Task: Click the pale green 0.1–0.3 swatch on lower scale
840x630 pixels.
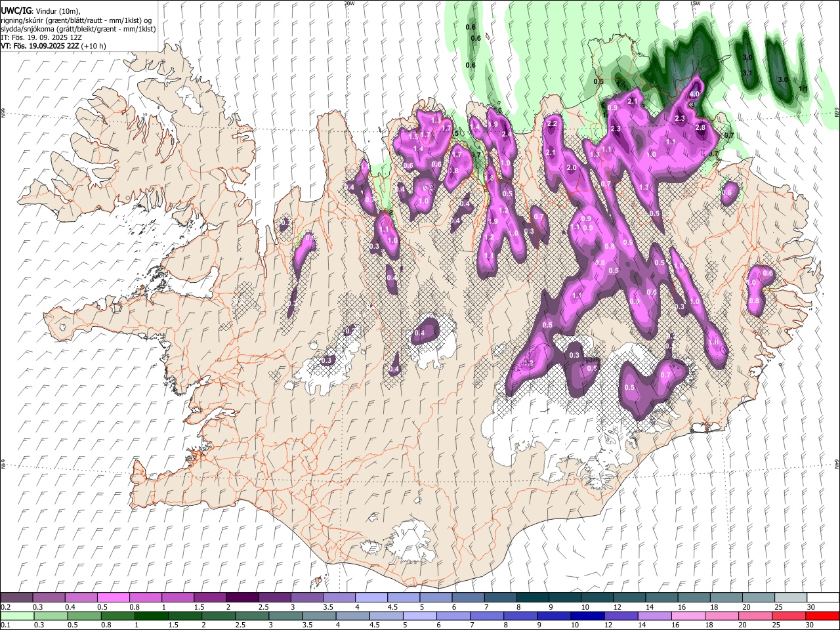Action: (17, 616)
